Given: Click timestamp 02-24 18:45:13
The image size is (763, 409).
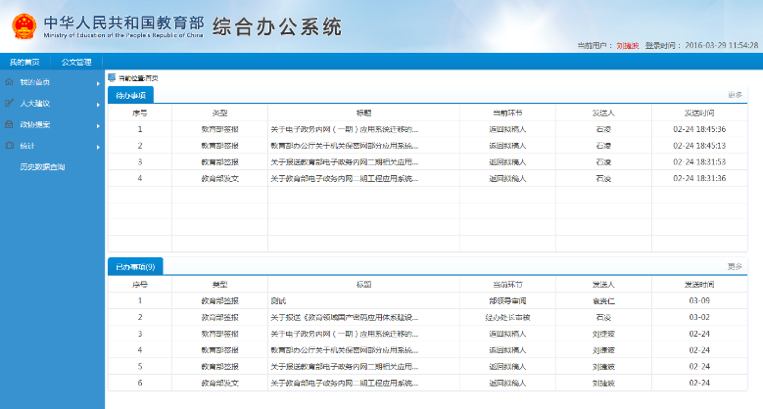Looking at the screenshot, I should click(699, 145).
